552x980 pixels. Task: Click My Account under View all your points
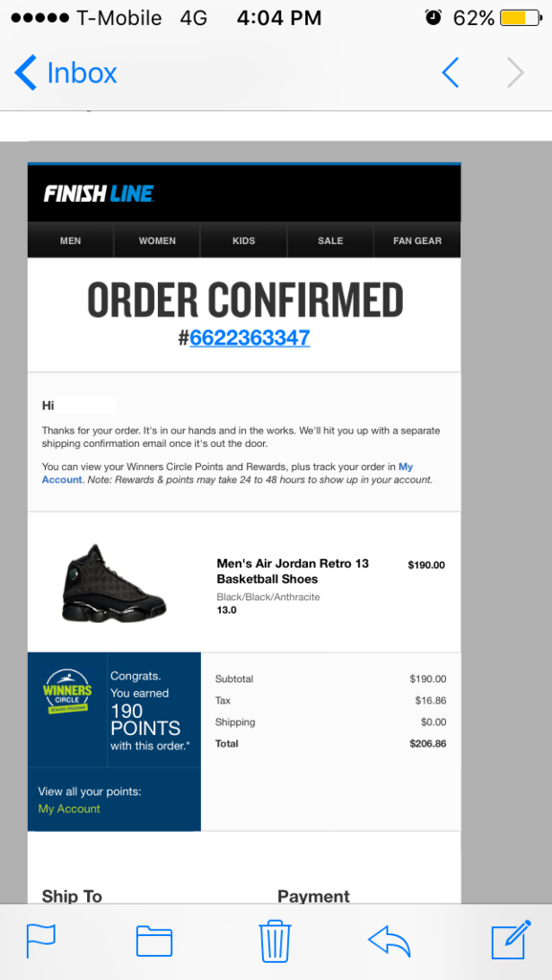click(x=69, y=809)
